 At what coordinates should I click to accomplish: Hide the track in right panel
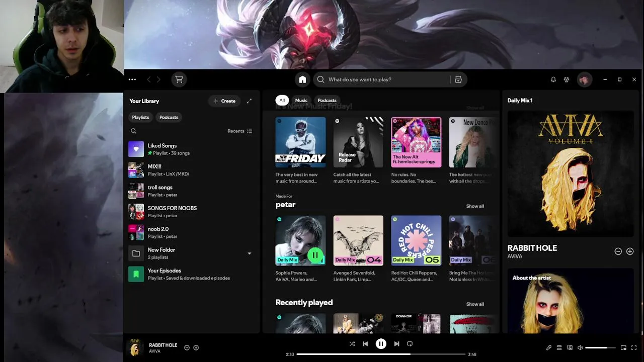point(618,251)
